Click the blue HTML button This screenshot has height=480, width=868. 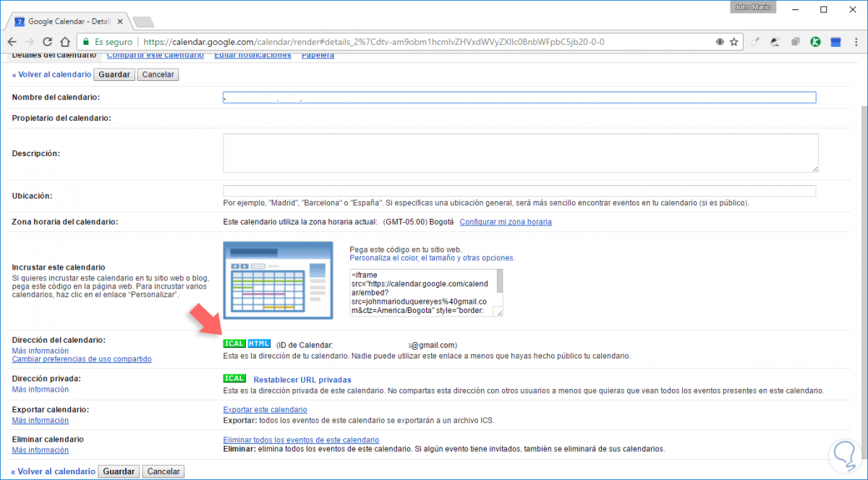259,343
